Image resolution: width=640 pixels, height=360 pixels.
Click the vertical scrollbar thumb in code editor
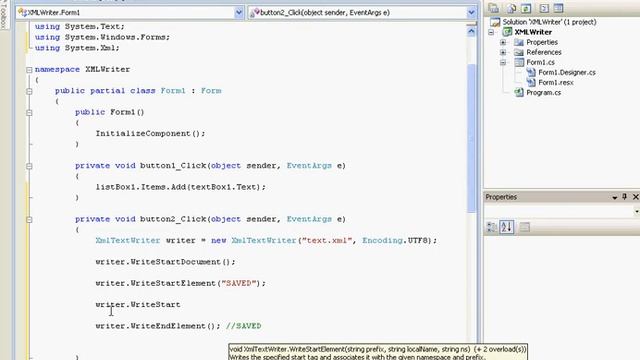pos(471,138)
